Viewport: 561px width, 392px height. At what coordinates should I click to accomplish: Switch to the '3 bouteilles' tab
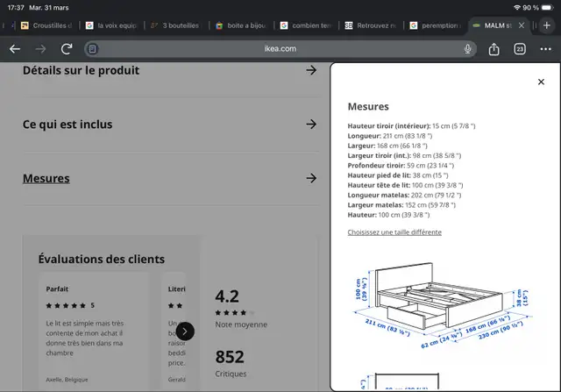click(175, 25)
